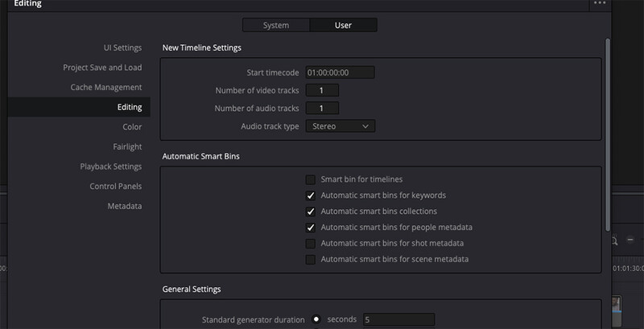Open Playback Settings section
This screenshot has height=329, width=644.
pos(111,167)
